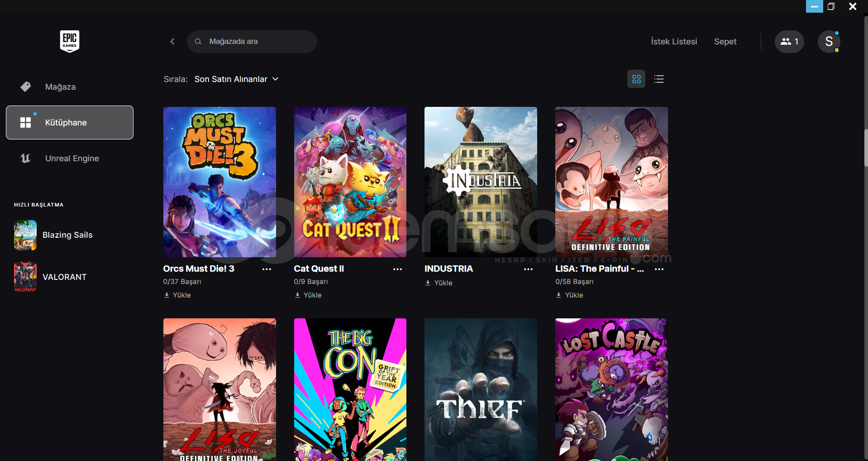
Task: Click the Orcs Must Die! 3 title
Action: point(199,269)
